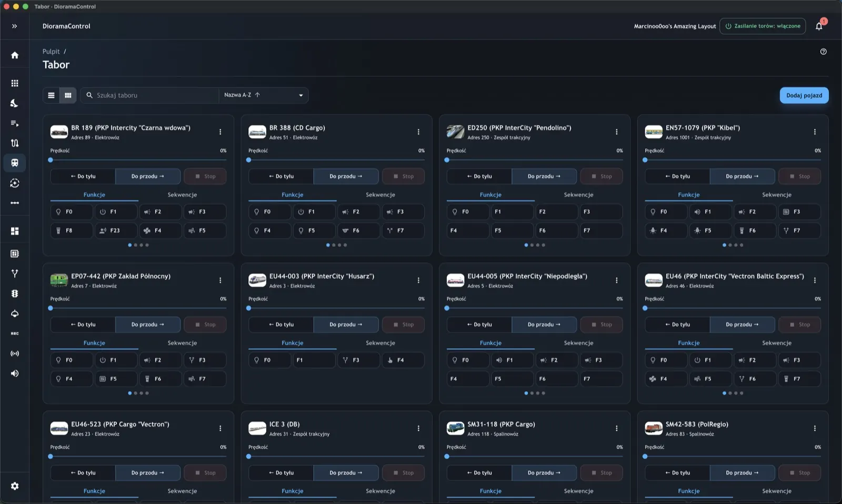Switch to grid view layout
This screenshot has width=842, height=504.
click(68, 95)
